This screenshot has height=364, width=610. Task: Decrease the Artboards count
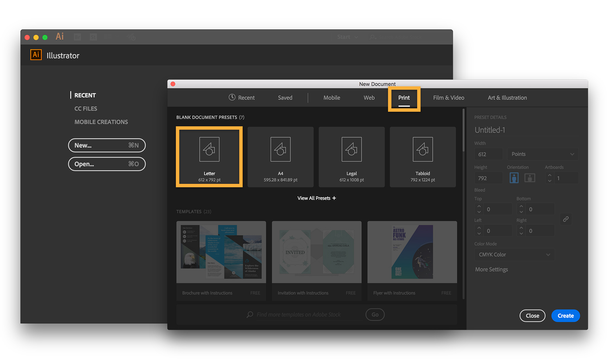pyautogui.click(x=550, y=181)
